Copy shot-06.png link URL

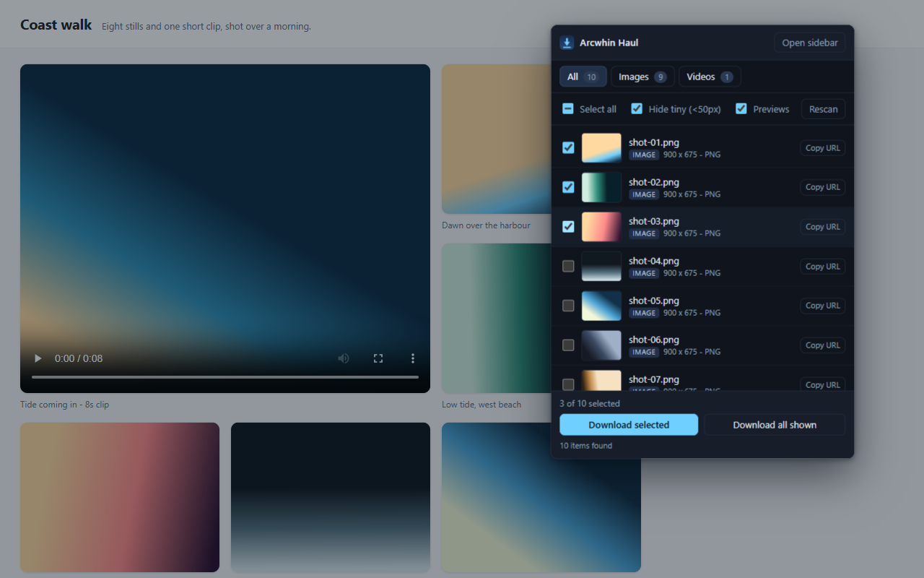tap(823, 345)
